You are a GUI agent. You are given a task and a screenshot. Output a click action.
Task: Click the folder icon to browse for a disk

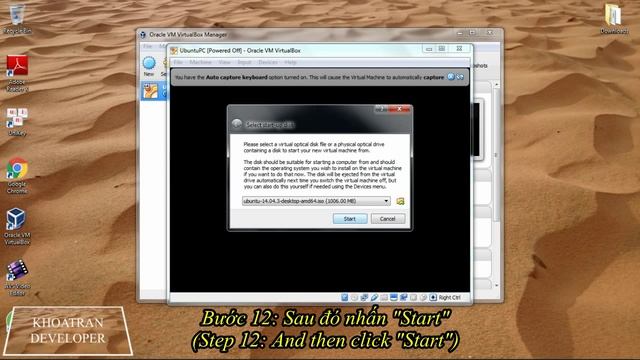400,201
